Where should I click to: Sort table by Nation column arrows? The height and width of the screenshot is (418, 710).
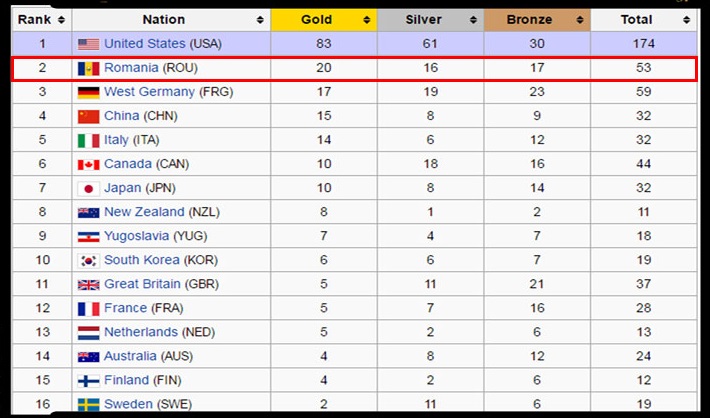point(260,20)
